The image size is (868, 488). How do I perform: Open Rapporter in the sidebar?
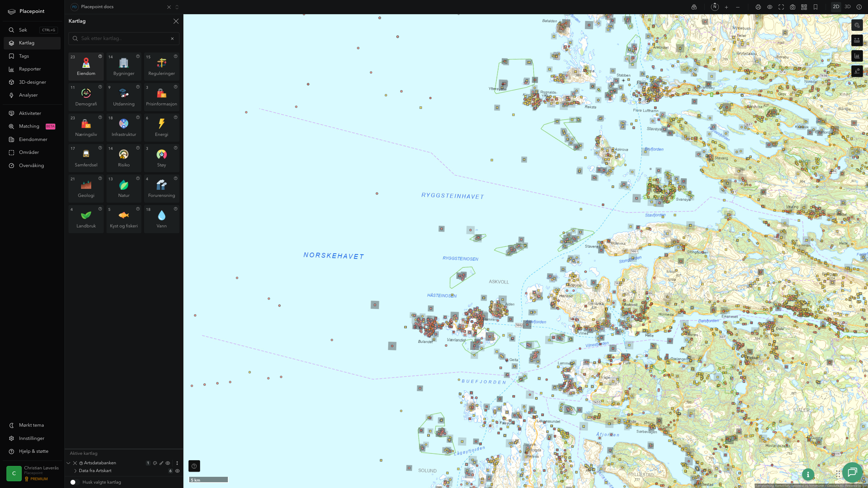pos(32,69)
